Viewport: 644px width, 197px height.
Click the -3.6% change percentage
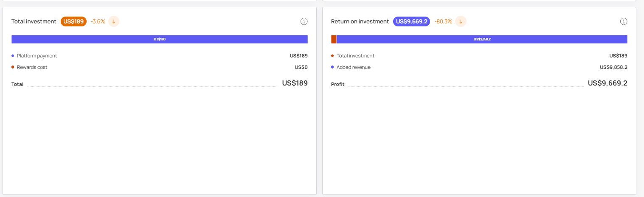(98, 21)
